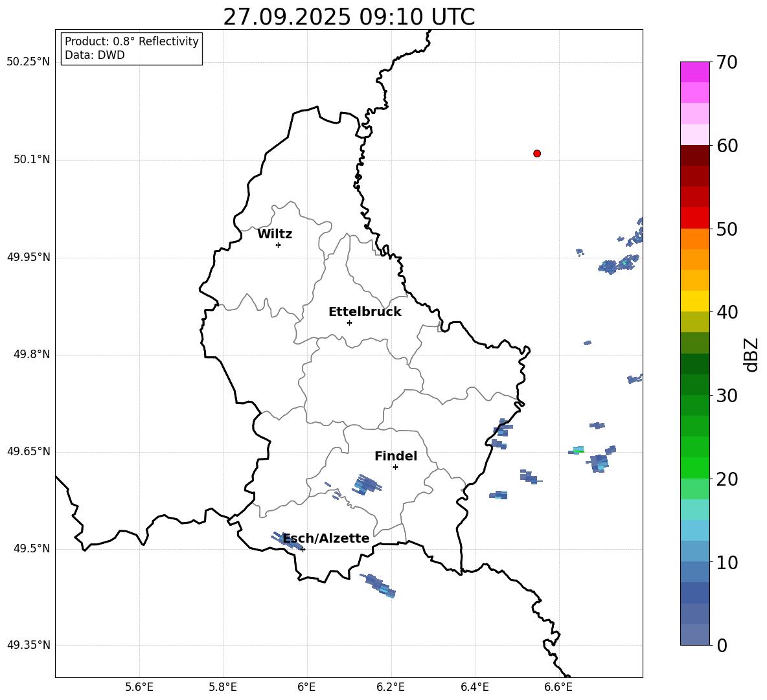Viewport: 767px width, 700px height.
Task: Click the 5.6°E longitude label
Action: (x=139, y=687)
